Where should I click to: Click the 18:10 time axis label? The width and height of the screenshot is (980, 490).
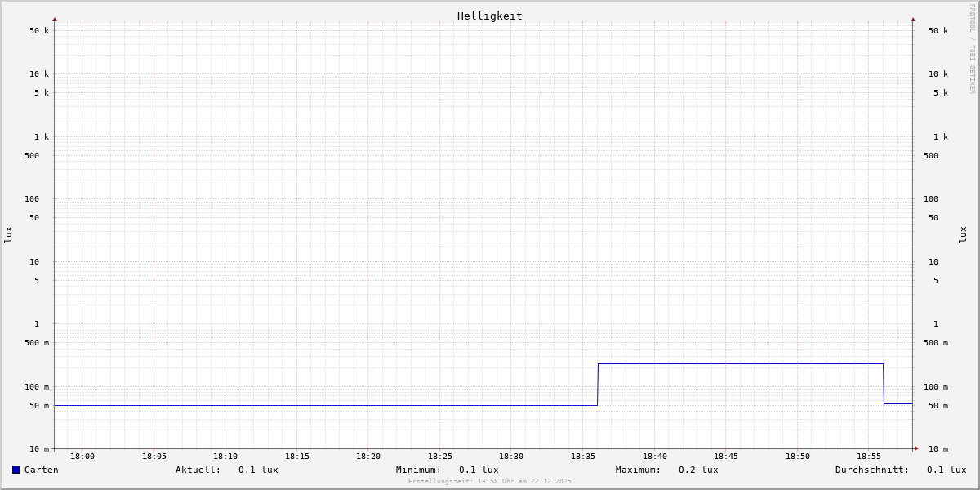coord(225,457)
